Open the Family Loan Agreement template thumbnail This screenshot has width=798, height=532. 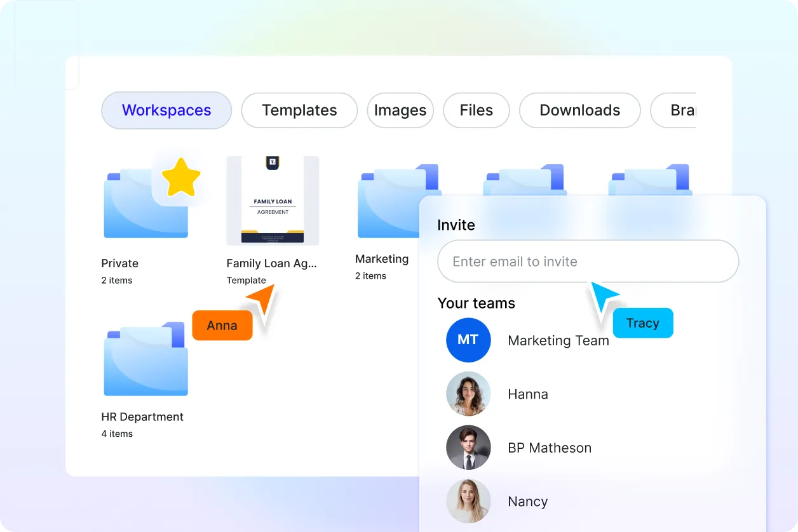point(273,201)
